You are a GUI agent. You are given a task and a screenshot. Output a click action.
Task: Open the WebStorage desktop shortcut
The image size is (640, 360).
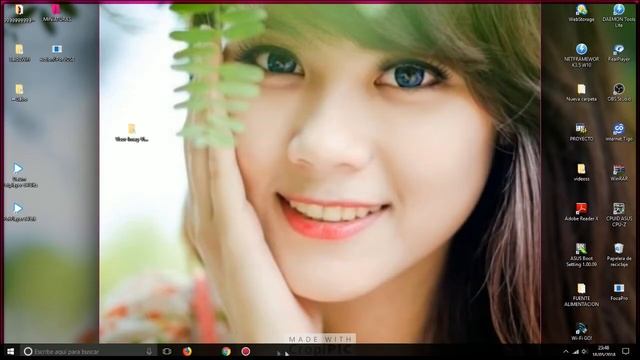(x=581, y=13)
